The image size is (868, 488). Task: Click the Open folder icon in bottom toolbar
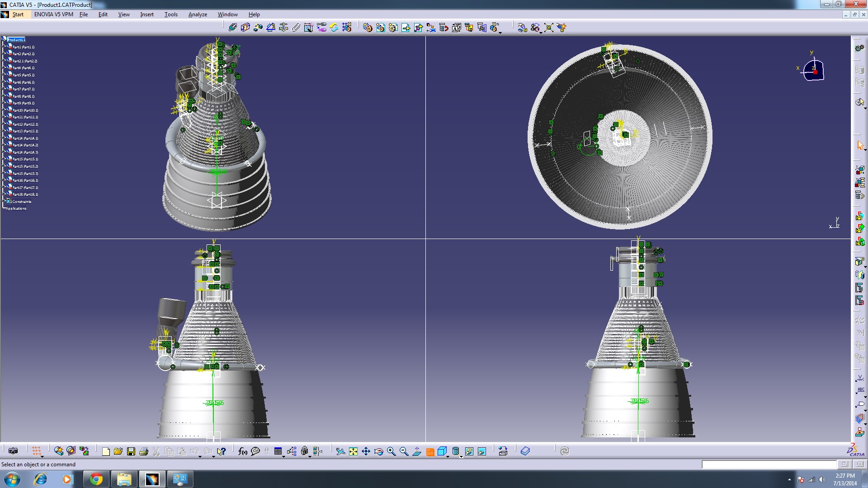click(118, 451)
